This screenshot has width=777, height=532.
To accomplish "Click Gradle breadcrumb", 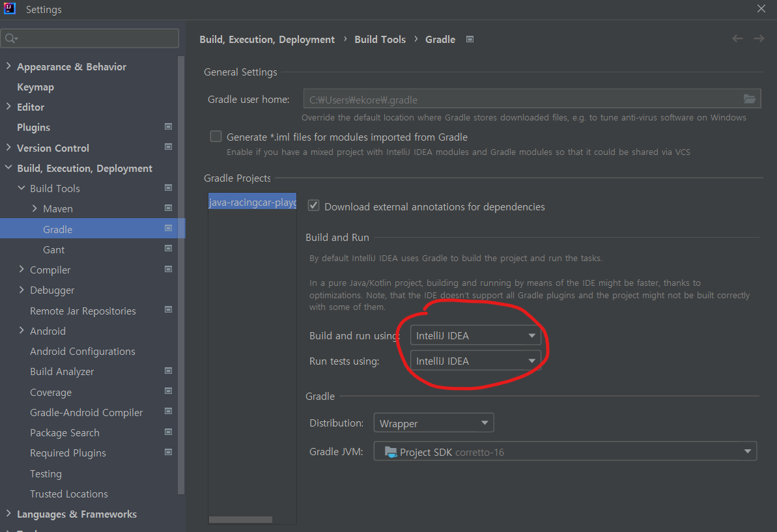I will coord(440,40).
